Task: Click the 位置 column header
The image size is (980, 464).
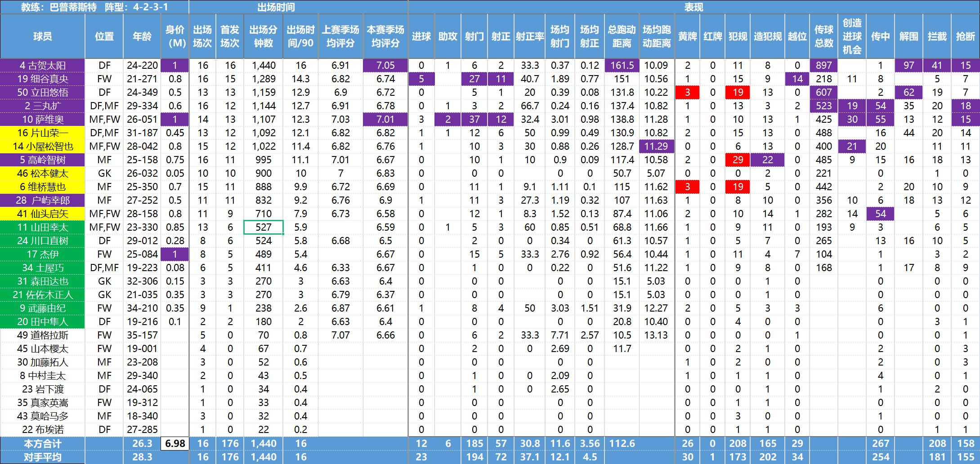Action: point(104,36)
